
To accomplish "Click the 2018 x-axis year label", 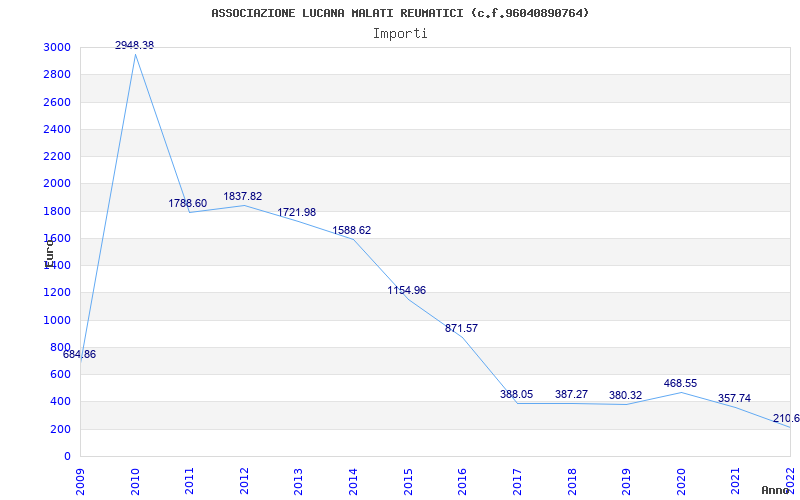I will tap(571, 481).
